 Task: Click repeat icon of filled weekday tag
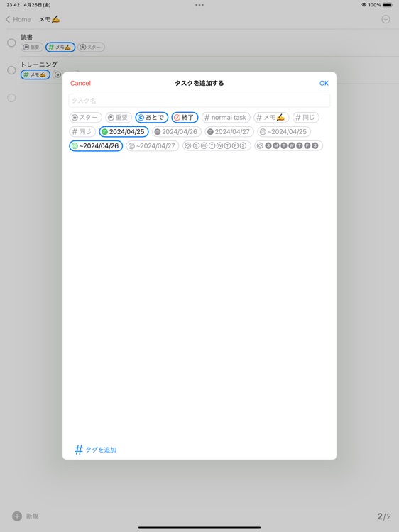point(260,146)
